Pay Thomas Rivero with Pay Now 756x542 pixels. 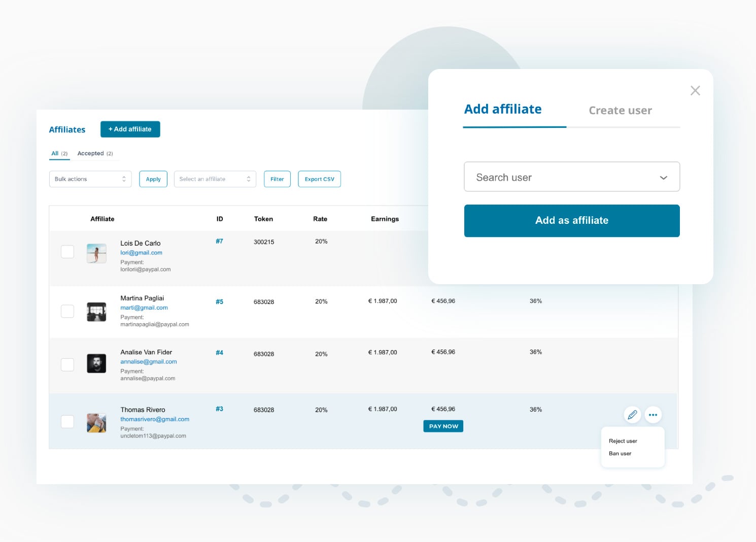point(443,426)
